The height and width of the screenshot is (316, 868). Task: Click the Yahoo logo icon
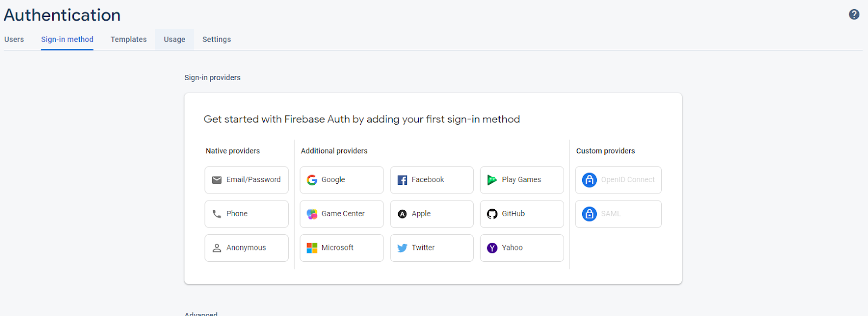click(492, 248)
